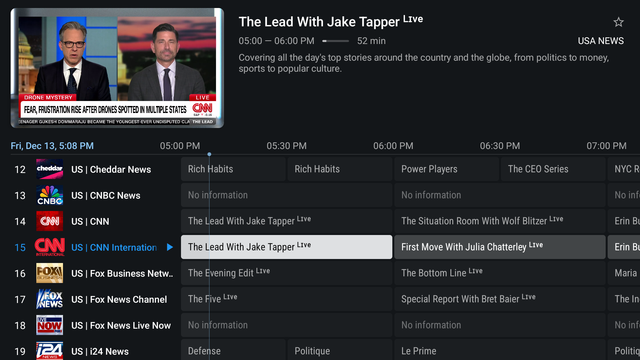The height and width of the screenshot is (360, 640).
Task: Click the program description text
Action: [x=424, y=63]
